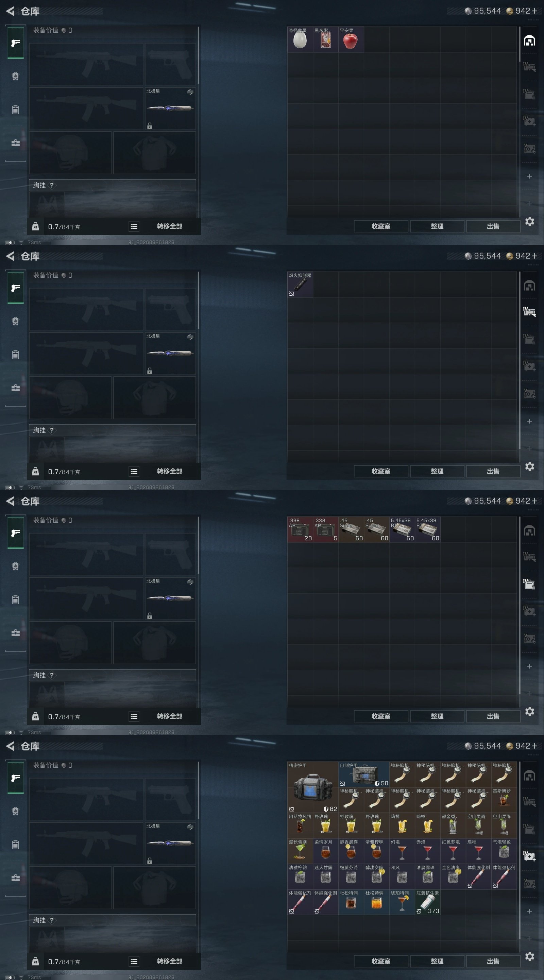Viewport: 544px width, 980px height.
Task: Select the 奇怪的蛋 egg item
Action: (300, 39)
